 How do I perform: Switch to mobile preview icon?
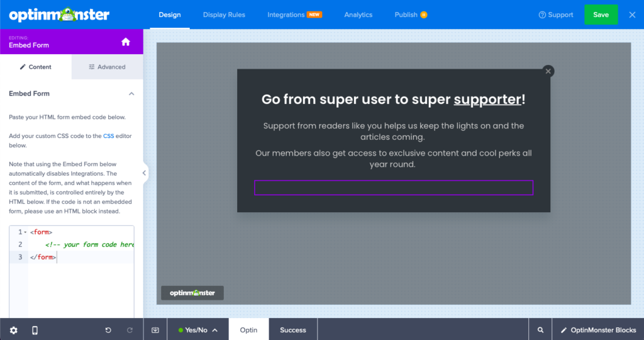[35, 330]
